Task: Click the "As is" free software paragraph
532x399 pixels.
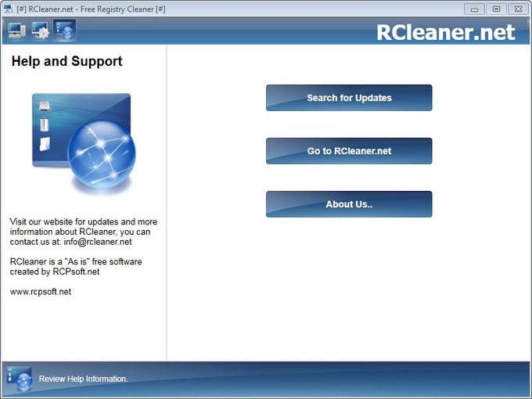Action: pos(76,266)
